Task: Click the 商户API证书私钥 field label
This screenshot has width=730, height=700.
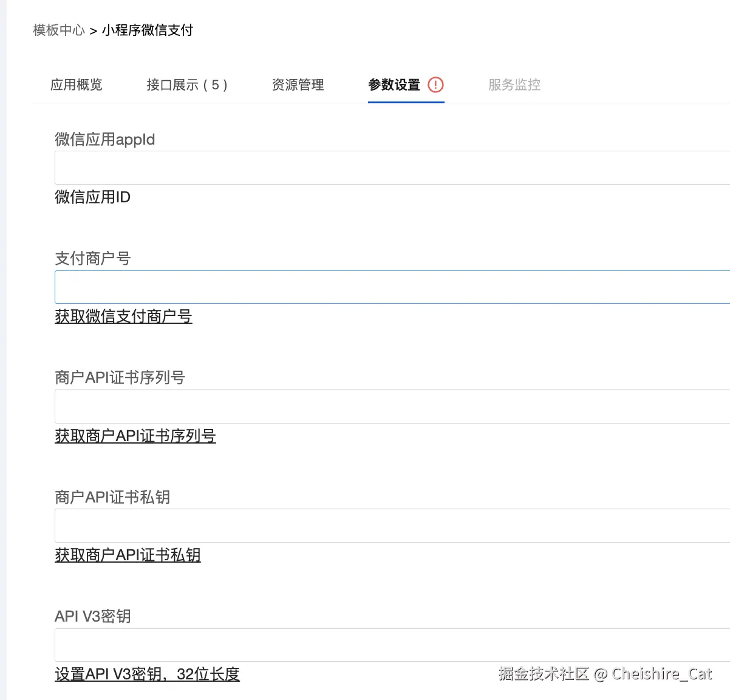Action: pos(112,497)
